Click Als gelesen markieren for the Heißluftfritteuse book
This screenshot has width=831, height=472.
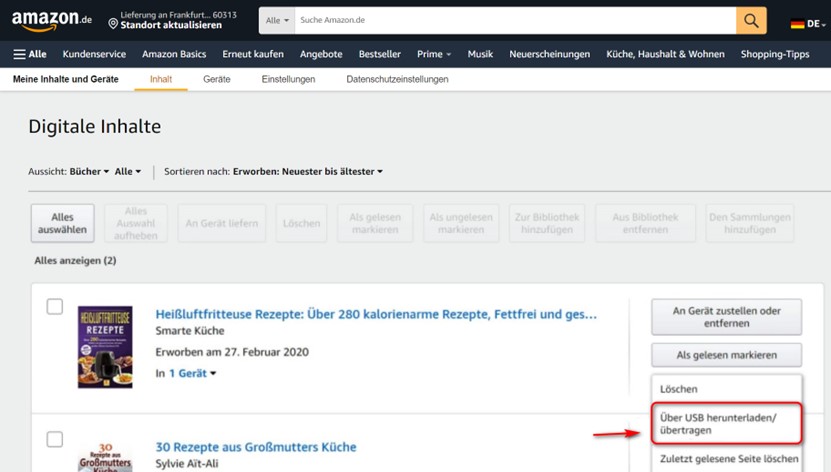[727, 355]
